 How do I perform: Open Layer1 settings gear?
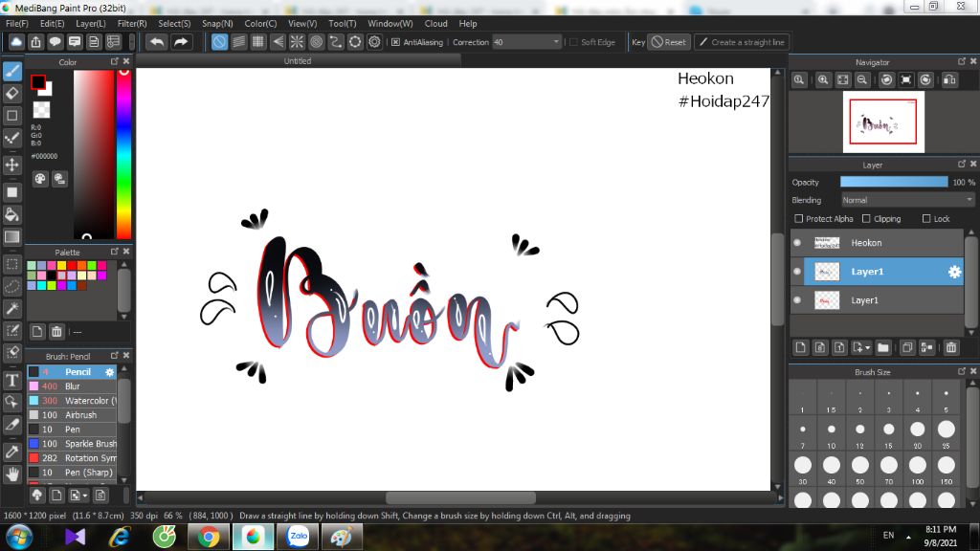954,272
